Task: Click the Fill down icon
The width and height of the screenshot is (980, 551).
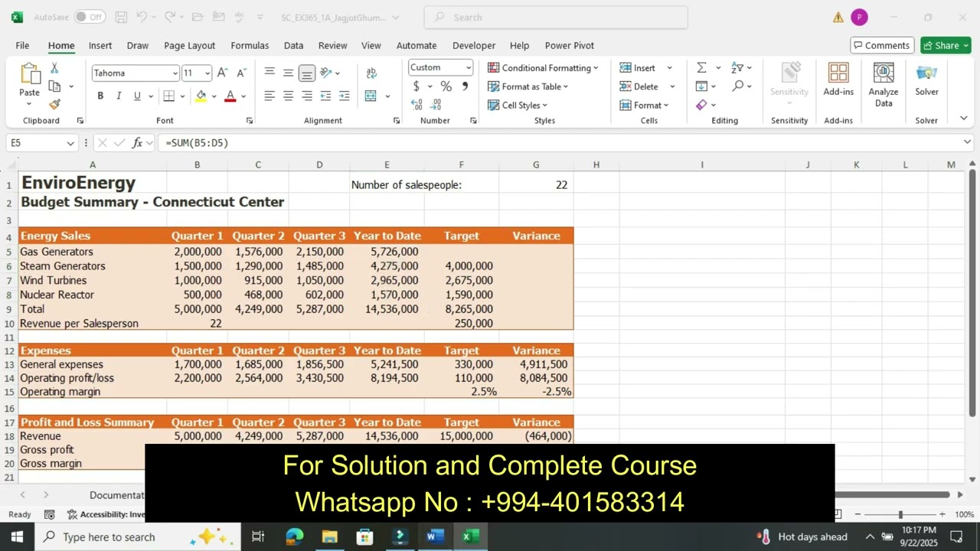Action: 701,86
